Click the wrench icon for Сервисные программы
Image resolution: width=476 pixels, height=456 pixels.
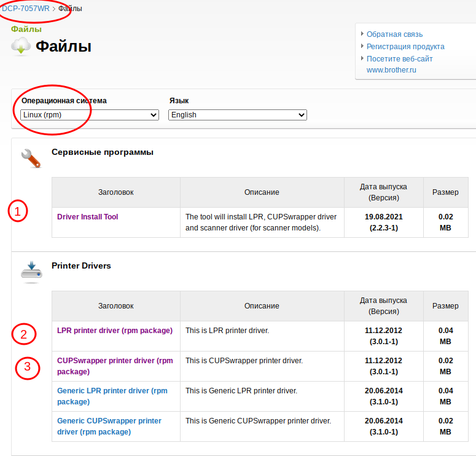point(31,159)
